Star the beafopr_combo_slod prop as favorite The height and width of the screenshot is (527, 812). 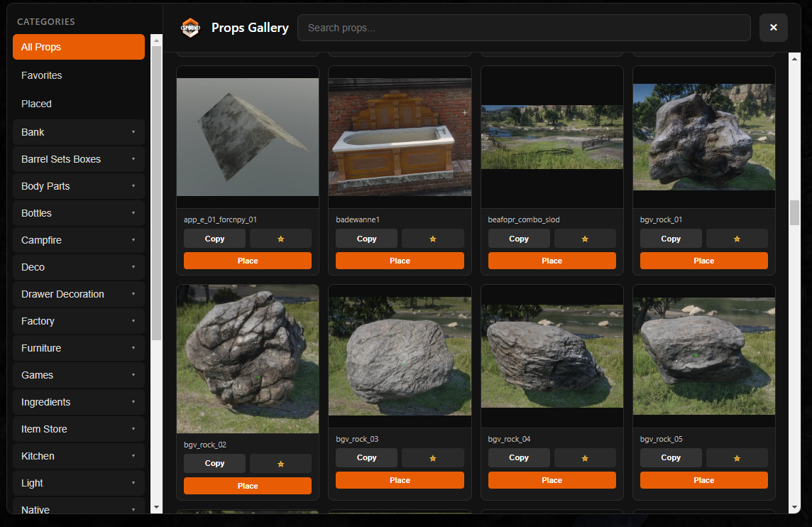pyautogui.click(x=585, y=239)
